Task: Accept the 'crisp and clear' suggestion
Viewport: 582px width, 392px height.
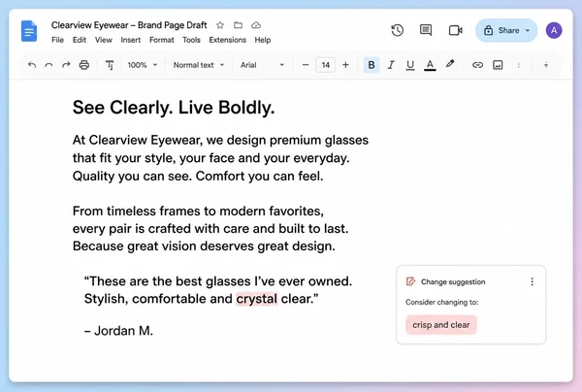Action: pyautogui.click(x=441, y=325)
